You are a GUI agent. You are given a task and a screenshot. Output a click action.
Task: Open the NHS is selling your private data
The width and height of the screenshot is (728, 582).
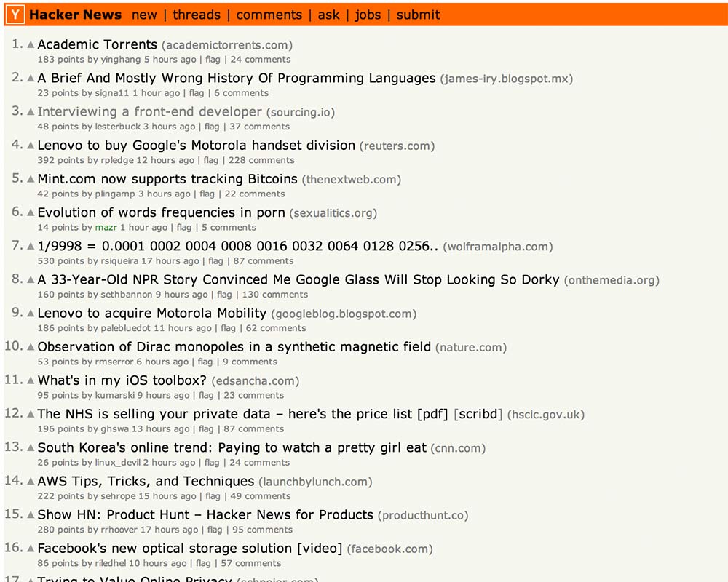coord(243,414)
